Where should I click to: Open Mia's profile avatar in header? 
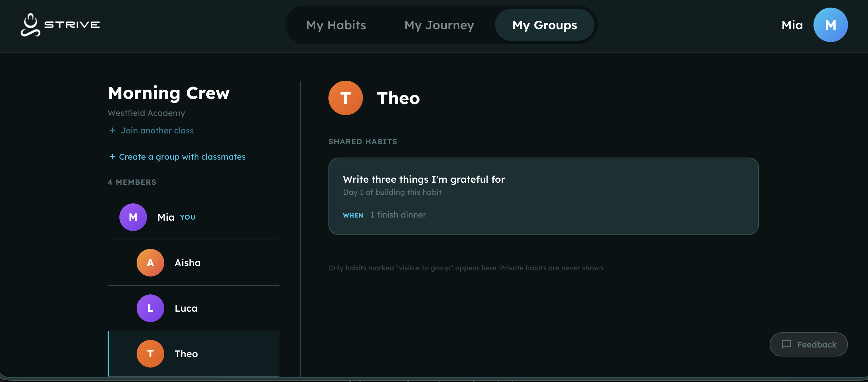830,25
